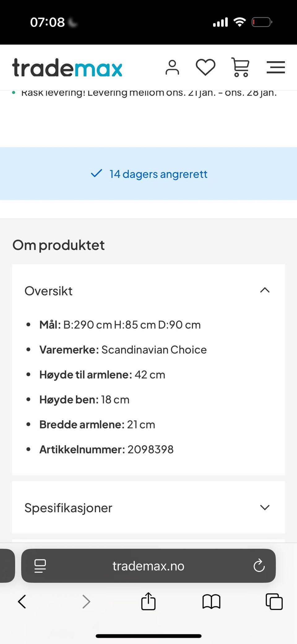Open the wishlist heart icon

tap(205, 67)
